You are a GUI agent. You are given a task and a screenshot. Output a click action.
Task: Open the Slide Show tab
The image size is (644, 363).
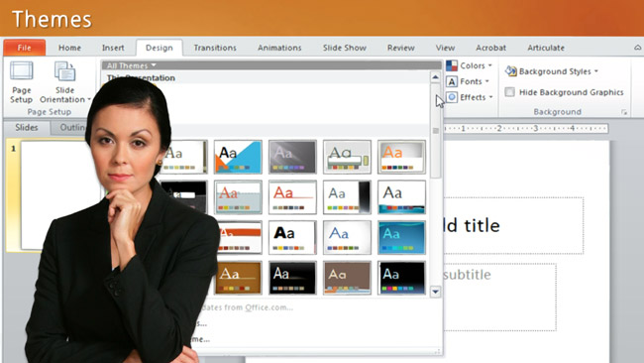point(344,48)
